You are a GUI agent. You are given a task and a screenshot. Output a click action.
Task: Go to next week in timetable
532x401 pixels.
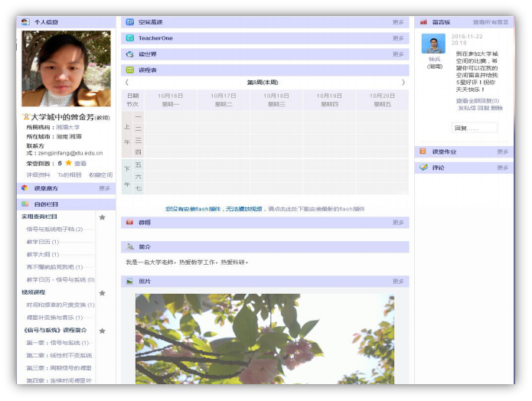403,82
